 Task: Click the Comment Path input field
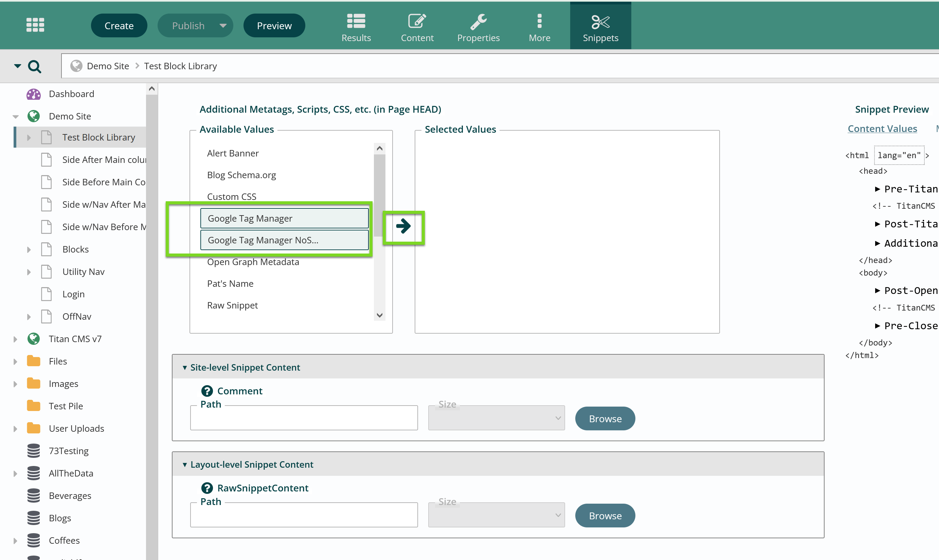[304, 418]
